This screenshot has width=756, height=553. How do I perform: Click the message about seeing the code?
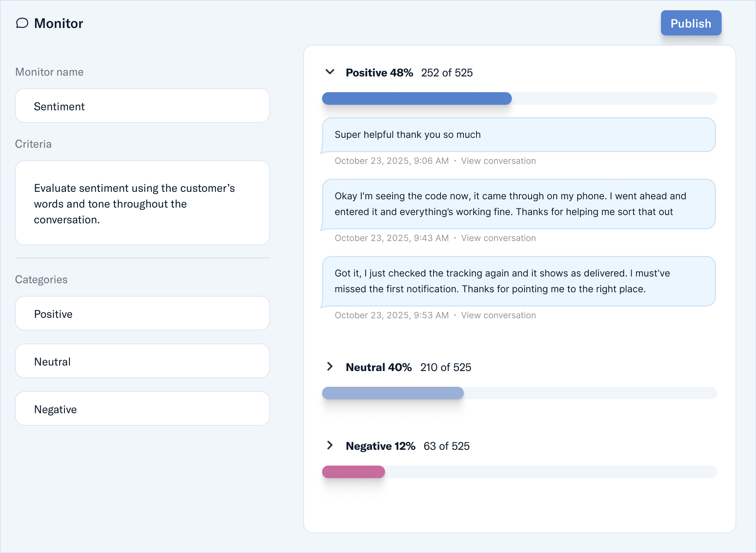(x=518, y=204)
